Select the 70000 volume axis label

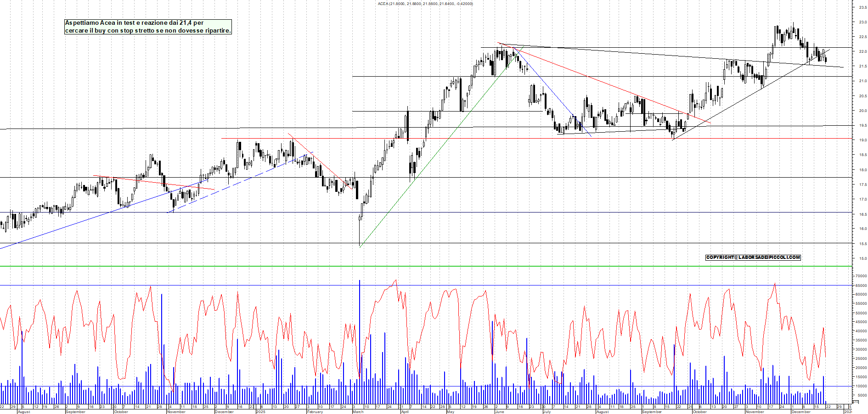(x=861, y=276)
